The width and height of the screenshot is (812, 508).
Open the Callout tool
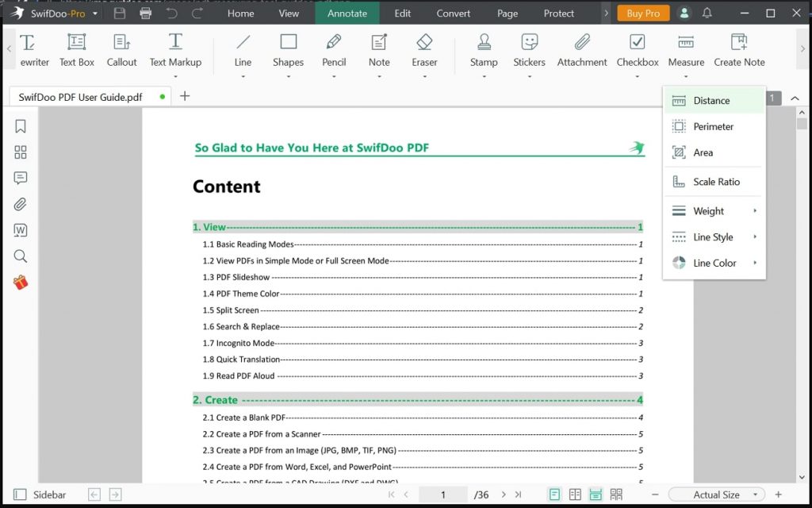pos(121,48)
